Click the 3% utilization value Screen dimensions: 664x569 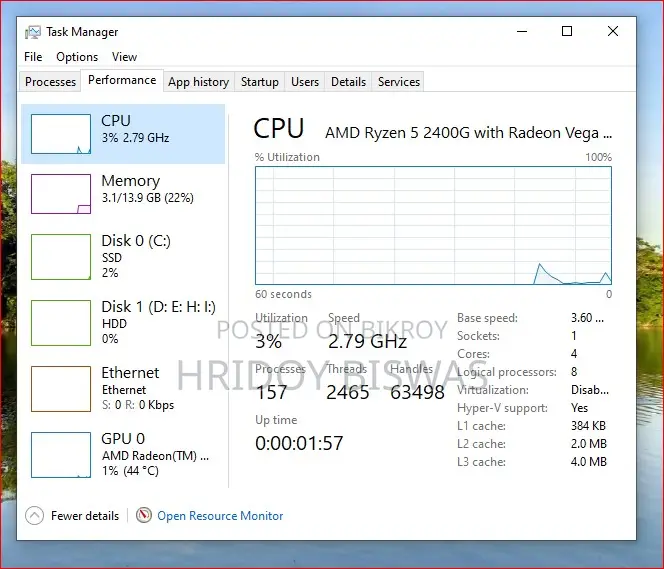pyautogui.click(x=268, y=341)
